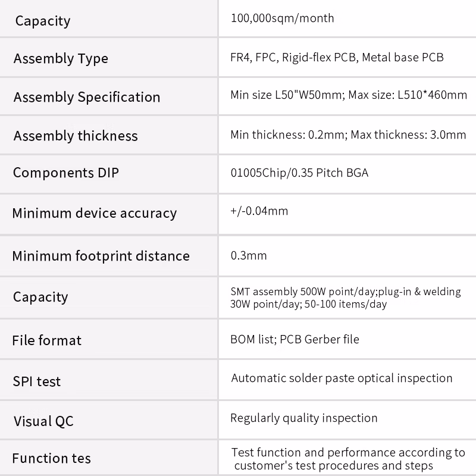Screen dimensions: 476x476
Task: Click the Assembly Type label
Action: pos(61,58)
